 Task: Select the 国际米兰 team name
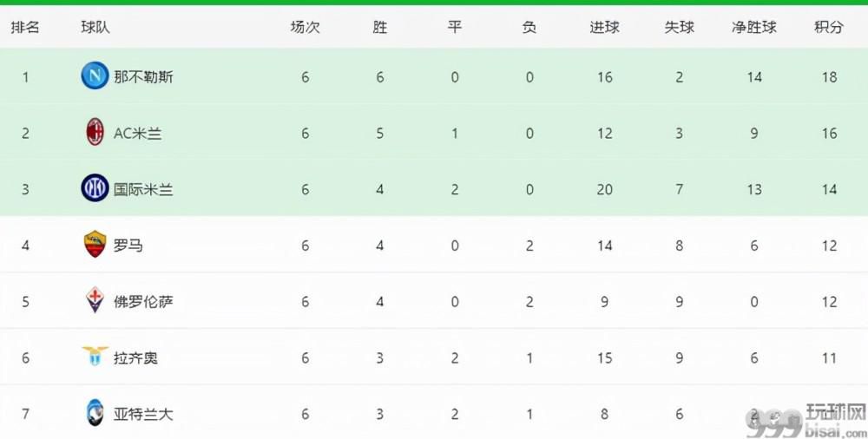pyautogui.click(x=143, y=189)
